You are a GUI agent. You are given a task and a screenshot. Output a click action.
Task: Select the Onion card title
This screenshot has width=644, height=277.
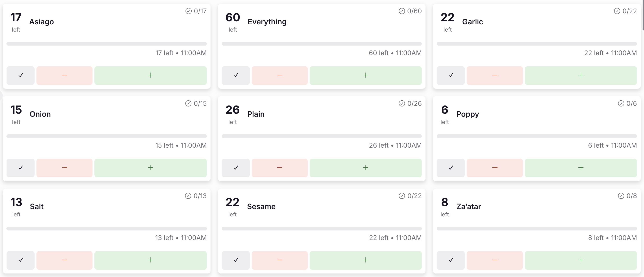tap(40, 114)
